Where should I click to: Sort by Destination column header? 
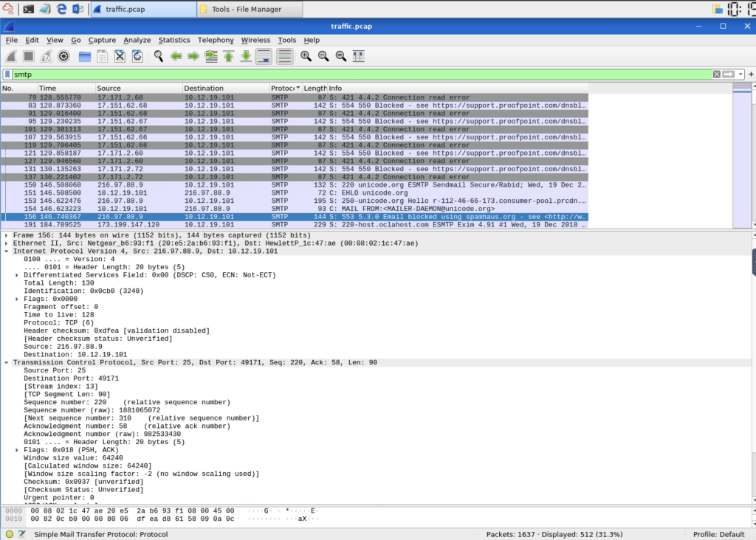pos(226,88)
